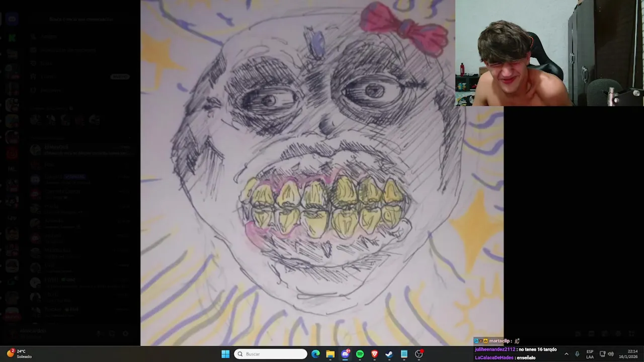The width and height of the screenshot is (644, 362).
Task: Open File Explorer from the taskbar
Action: tap(330, 354)
